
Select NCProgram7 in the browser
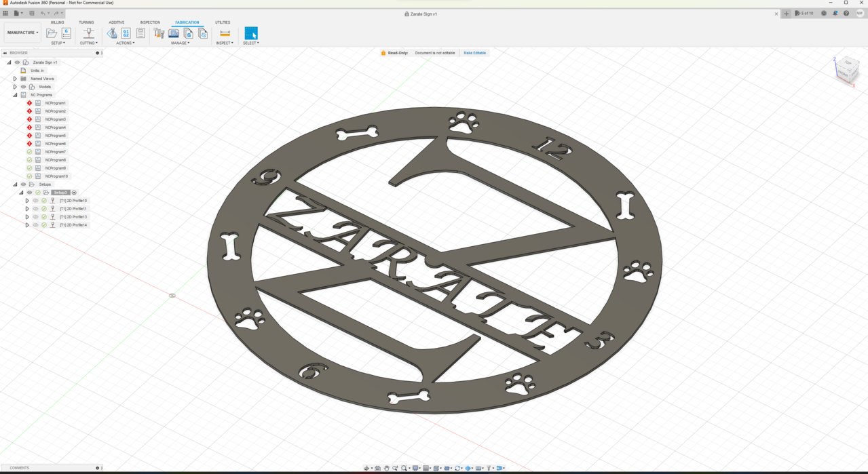click(x=56, y=152)
